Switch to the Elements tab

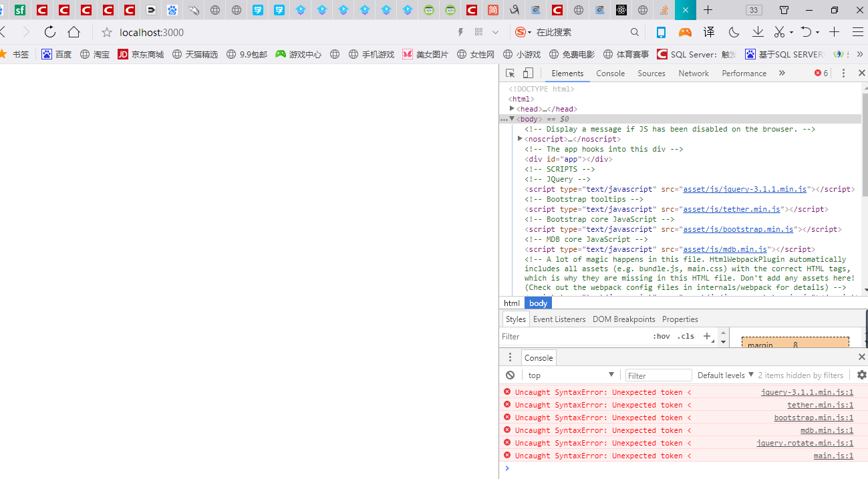(x=567, y=73)
